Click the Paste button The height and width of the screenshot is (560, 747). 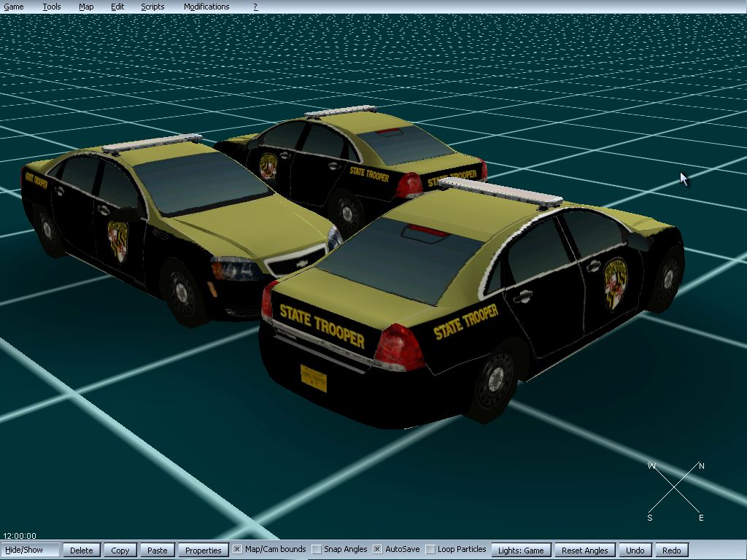click(x=158, y=550)
